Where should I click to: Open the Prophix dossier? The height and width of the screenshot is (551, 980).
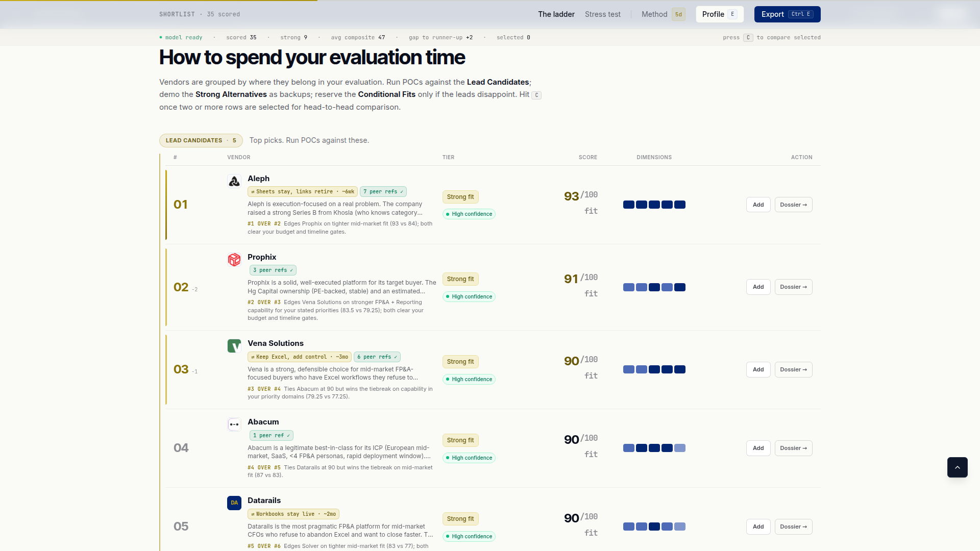(x=793, y=287)
